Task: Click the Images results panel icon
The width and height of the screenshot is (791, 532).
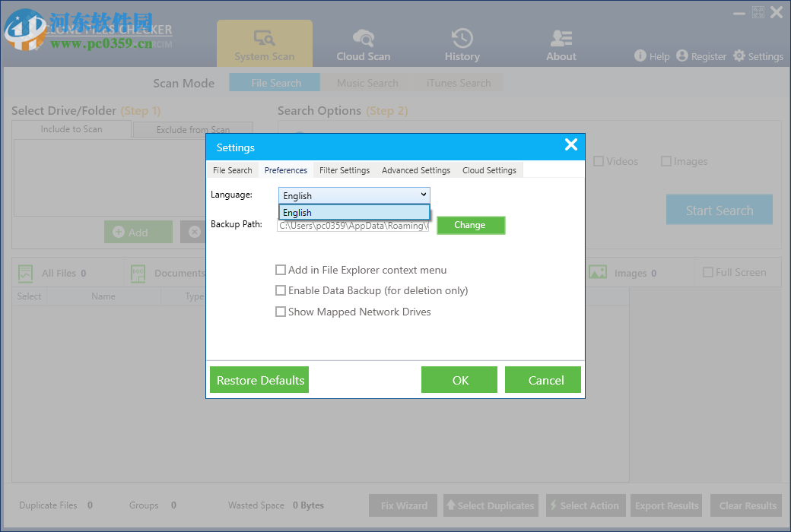Action: coord(596,272)
